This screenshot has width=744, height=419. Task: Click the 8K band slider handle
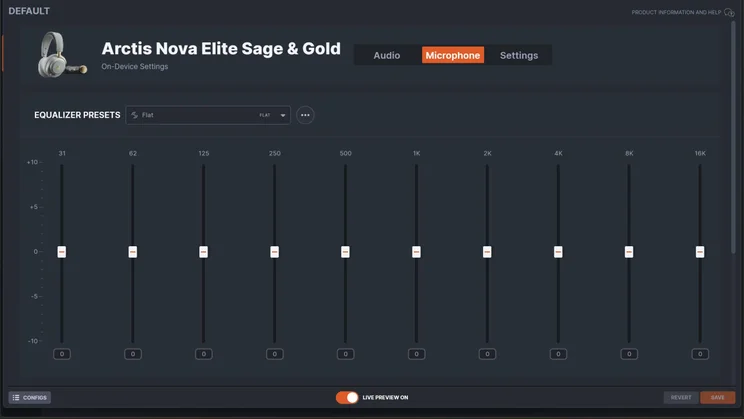pos(629,251)
